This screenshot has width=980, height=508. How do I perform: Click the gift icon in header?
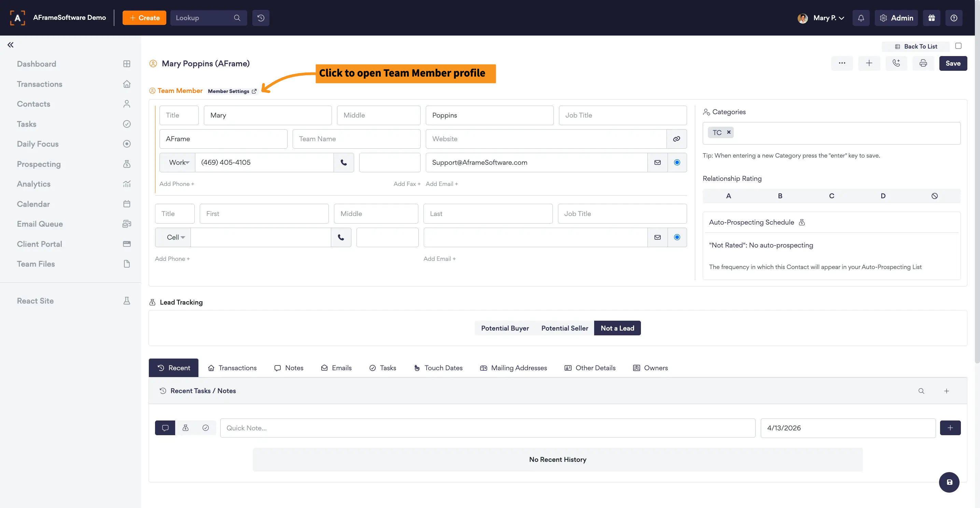[931, 18]
